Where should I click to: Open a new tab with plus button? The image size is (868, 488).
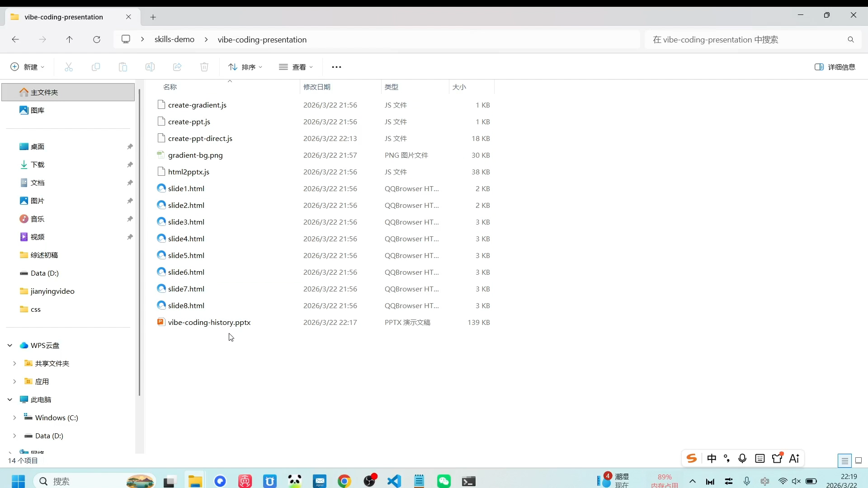tap(153, 17)
